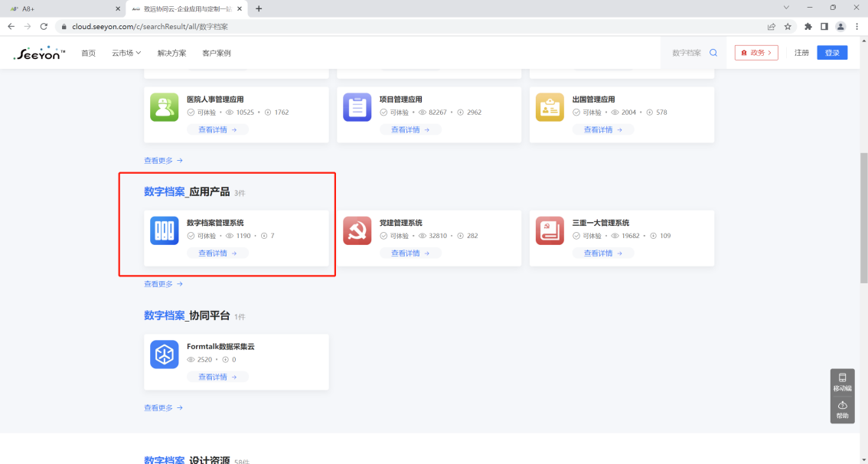View details of 三重一大管理系统

click(x=603, y=253)
